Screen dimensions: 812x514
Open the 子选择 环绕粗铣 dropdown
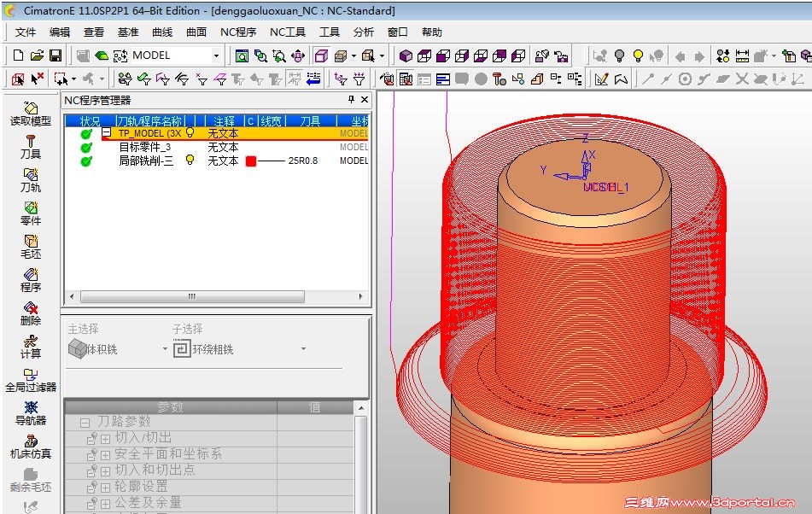tap(303, 349)
